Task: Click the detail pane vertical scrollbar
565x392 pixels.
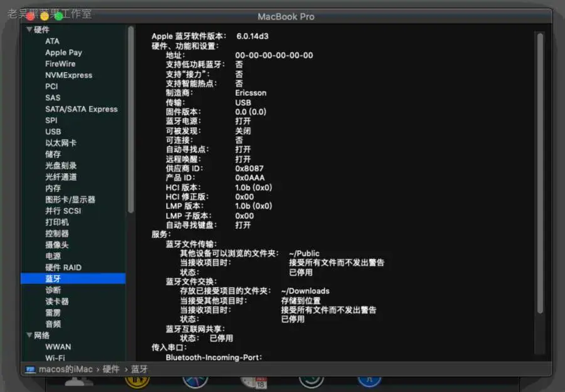Action: [540, 173]
